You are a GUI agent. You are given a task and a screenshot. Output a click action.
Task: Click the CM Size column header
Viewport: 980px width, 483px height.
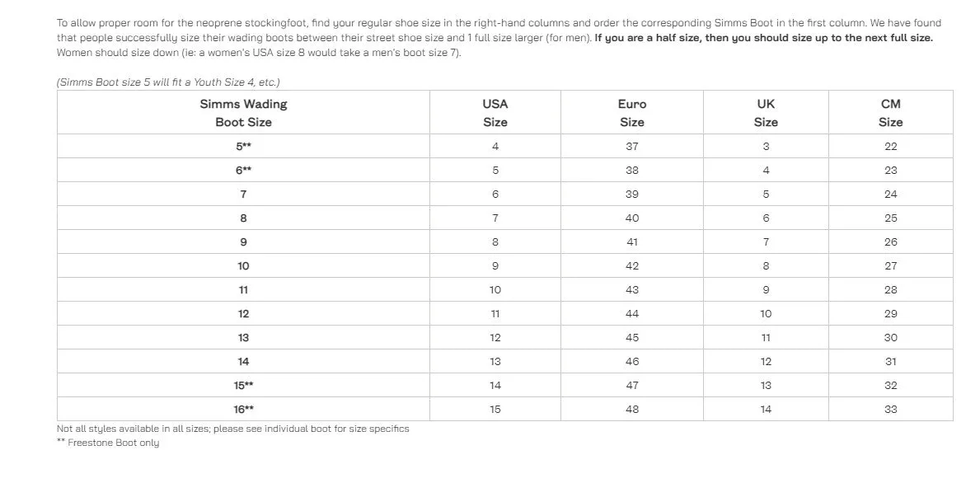[891, 112]
